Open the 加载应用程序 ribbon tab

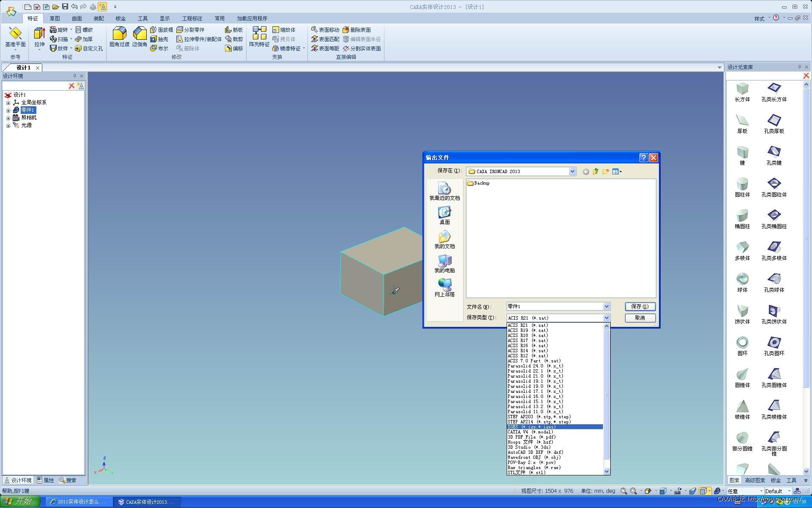(252, 19)
